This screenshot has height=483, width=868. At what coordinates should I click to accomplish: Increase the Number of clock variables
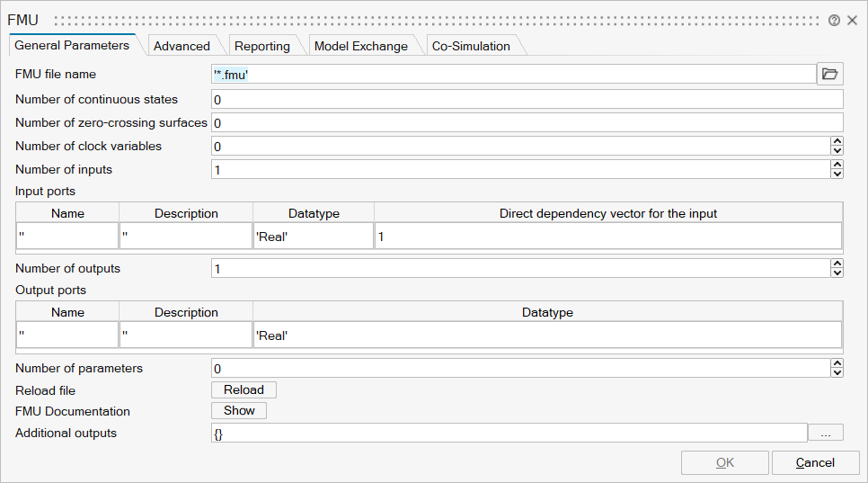point(837,141)
